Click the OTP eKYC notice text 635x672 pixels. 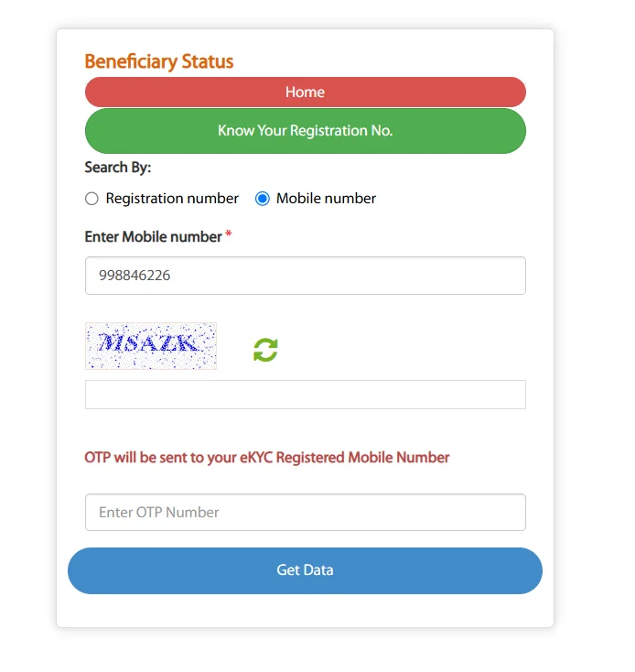pos(267,458)
